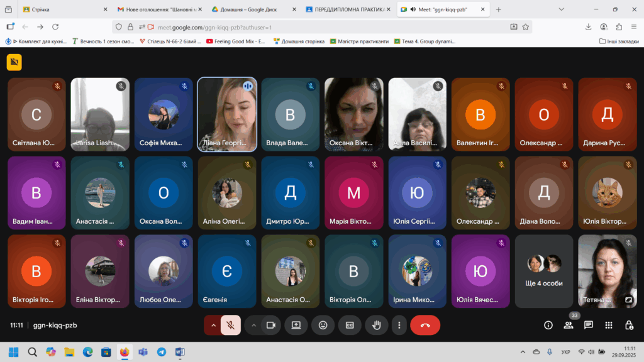Open the host controls lock icon
The height and width of the screenshot is (362, 644).
(x=629, y=325)
